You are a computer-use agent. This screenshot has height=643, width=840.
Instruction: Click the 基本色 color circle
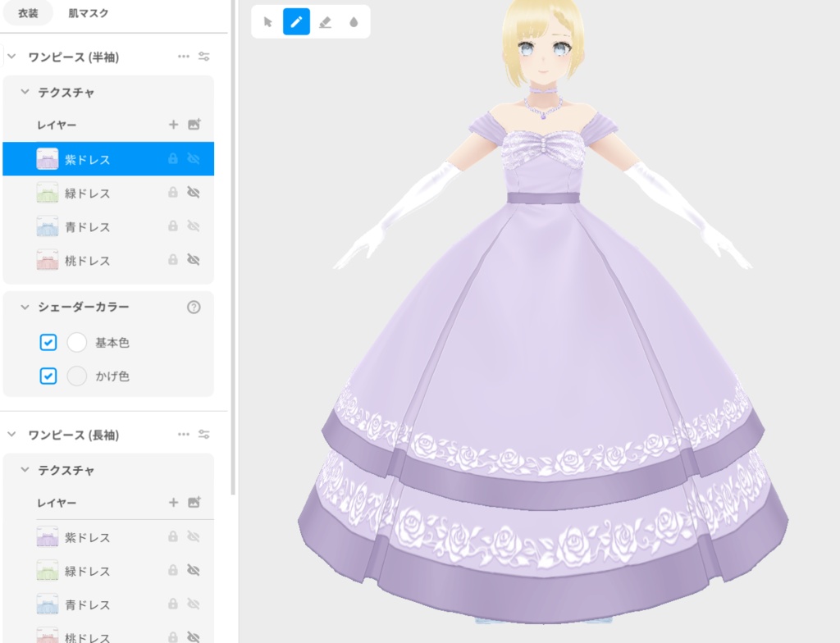[76, 342]
